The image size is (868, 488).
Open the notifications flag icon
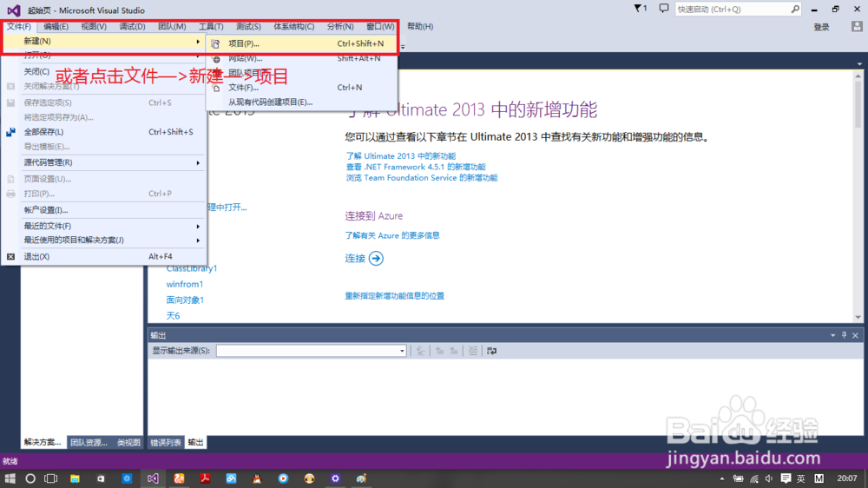pos(640,9)
